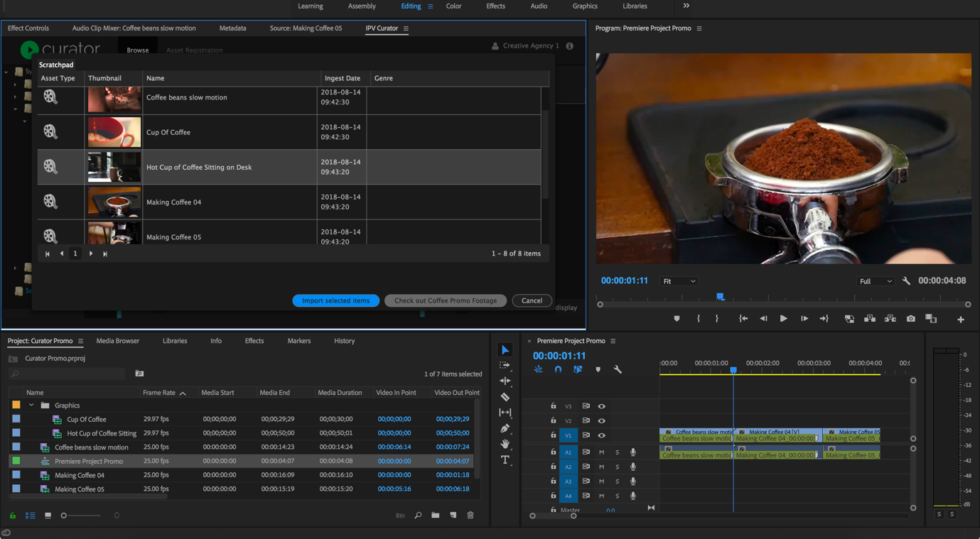Step back one frame in Program monitor
This screenshot has width=980, height=539.
763,319
